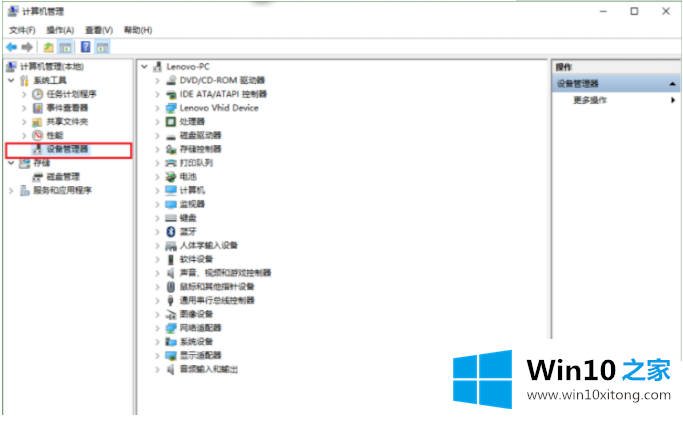The image size is (683, 421).
Task: Click the 图像设备 imaging icon
Action: (x=171, y=315)
